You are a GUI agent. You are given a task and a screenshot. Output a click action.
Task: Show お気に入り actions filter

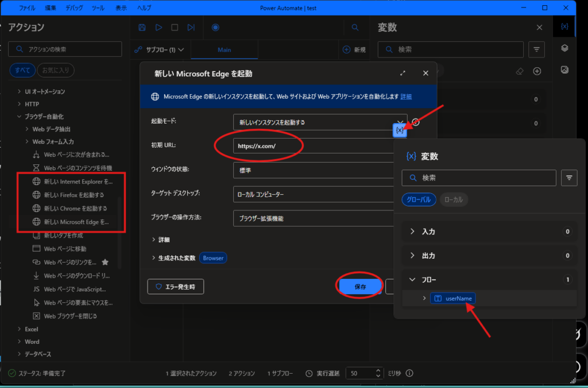(x=56, y=70)
